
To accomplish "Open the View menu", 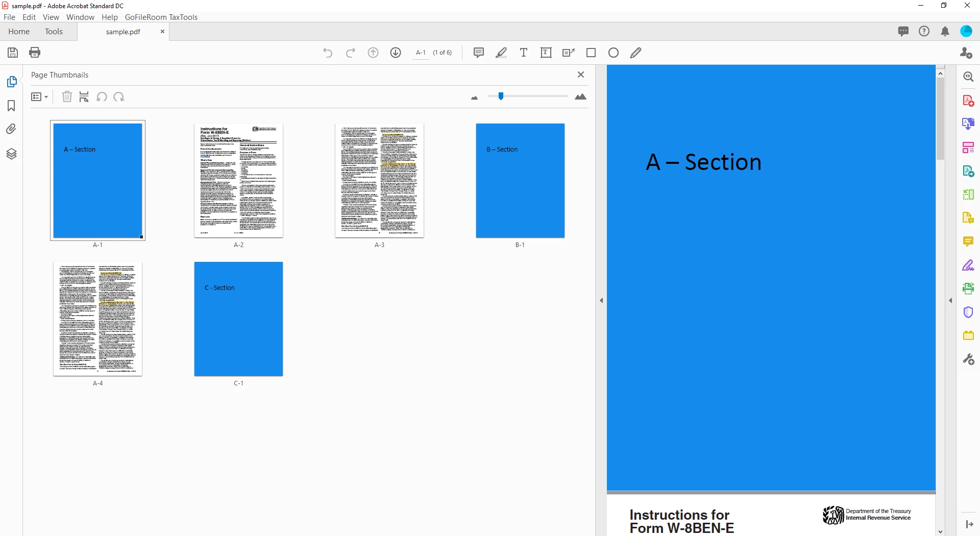I will click(51, 17).
